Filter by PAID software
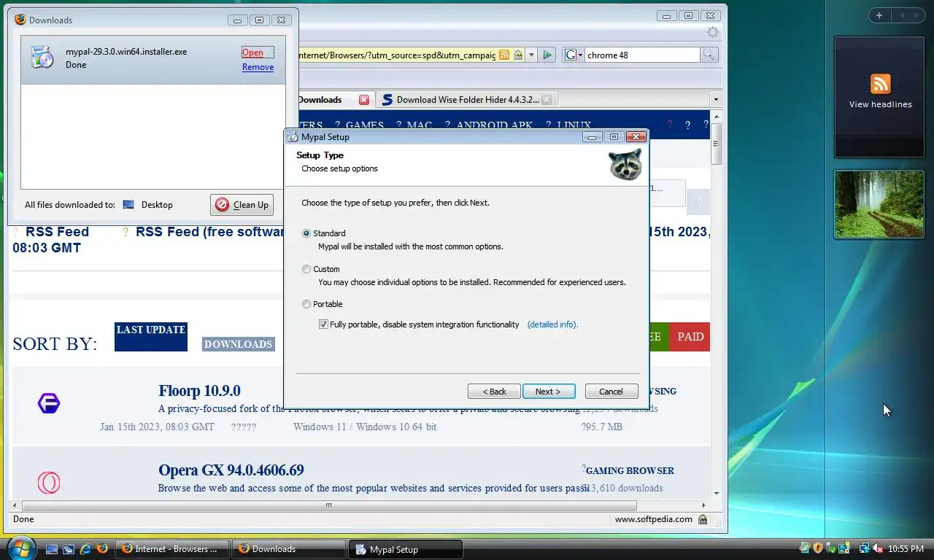This screenshot has width=934, height=560. click(690, 337)
